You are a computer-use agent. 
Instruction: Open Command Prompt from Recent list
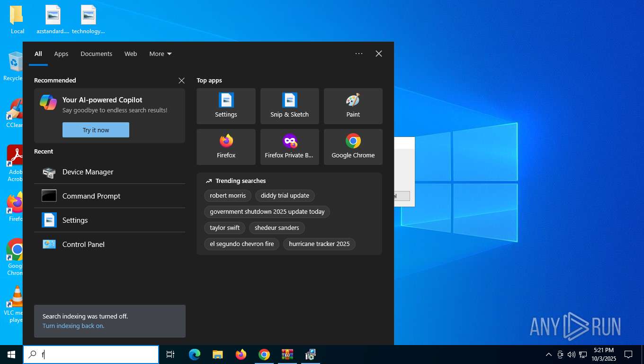click(109, 196)
